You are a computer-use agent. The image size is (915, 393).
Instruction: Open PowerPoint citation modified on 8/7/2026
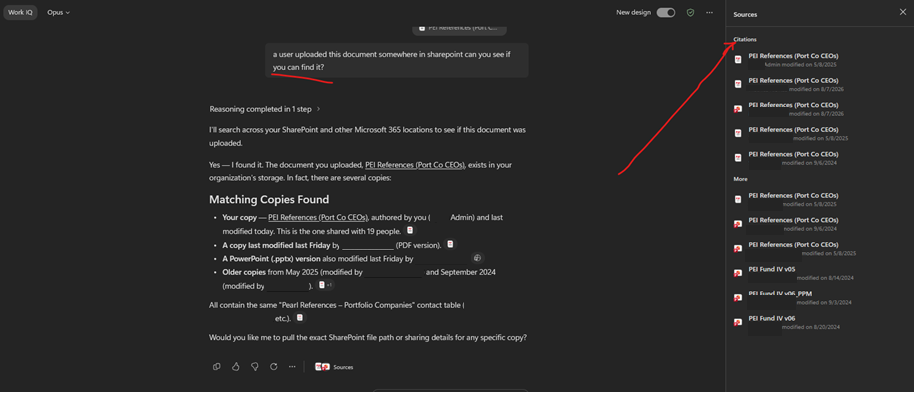pyautogui.click(x=788, y=109)
